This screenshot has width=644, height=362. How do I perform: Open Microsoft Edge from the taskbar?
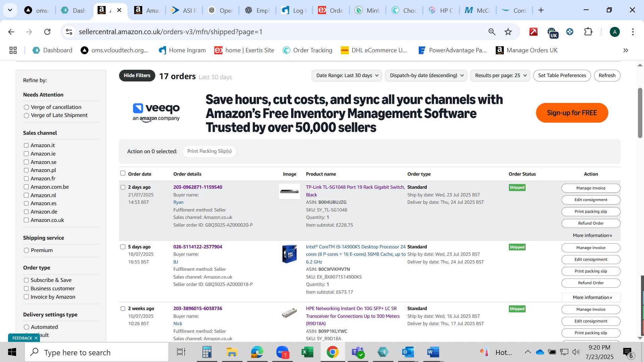(x=257, y=352)
